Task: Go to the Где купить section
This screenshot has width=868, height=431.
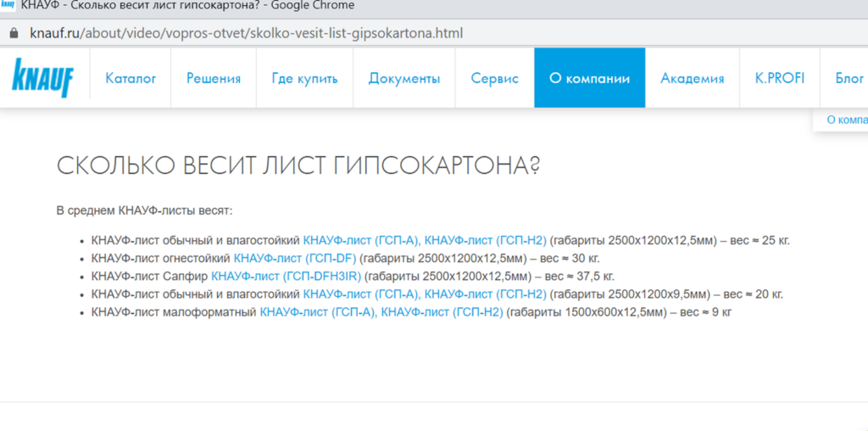Action: pyautogui.click(x=304, y=78)
